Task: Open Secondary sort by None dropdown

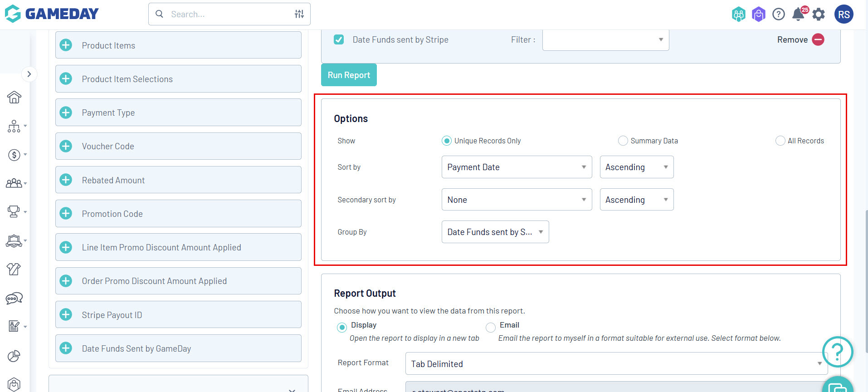Action: coord(517,200)
